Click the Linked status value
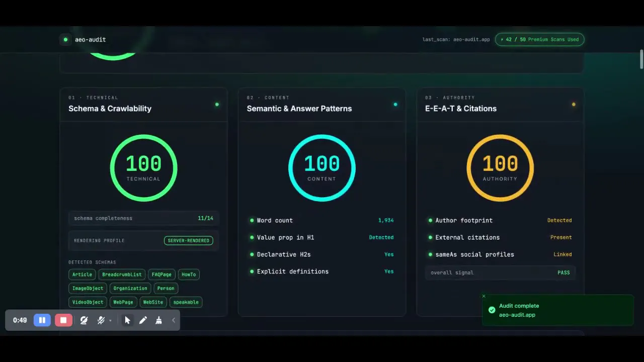The height and width of the screenshot is (362, 644). click(x=562, y=254)
